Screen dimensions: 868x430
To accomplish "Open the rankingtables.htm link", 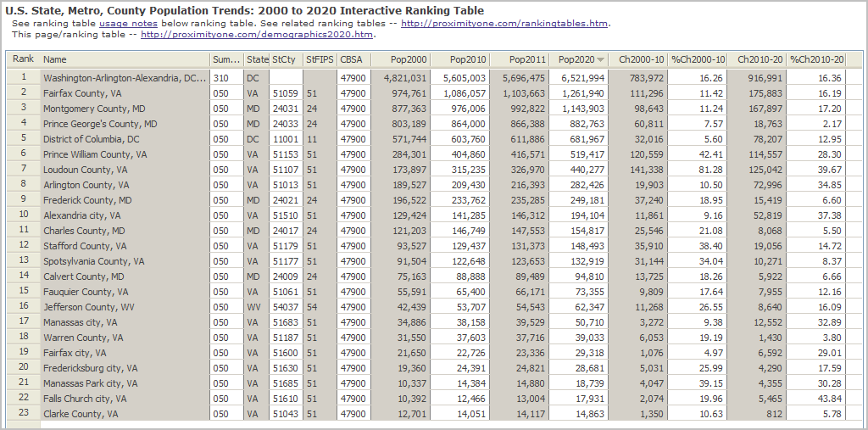I will [x=504, y=24].
